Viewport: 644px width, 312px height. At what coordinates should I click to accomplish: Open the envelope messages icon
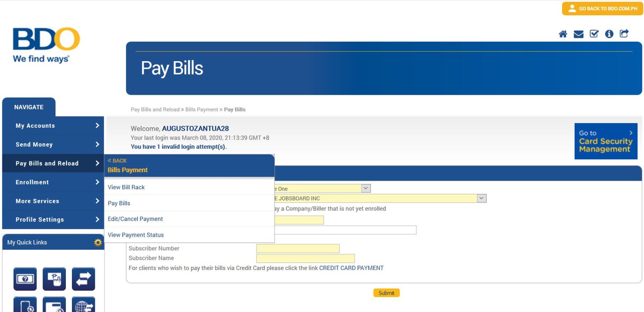pos(579,34)
